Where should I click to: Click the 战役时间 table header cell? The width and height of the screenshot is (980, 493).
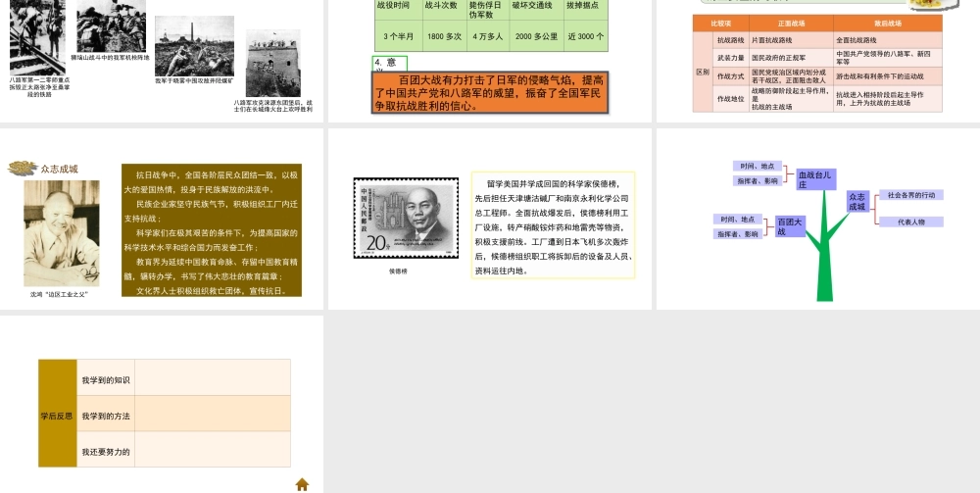coord(399,10)
